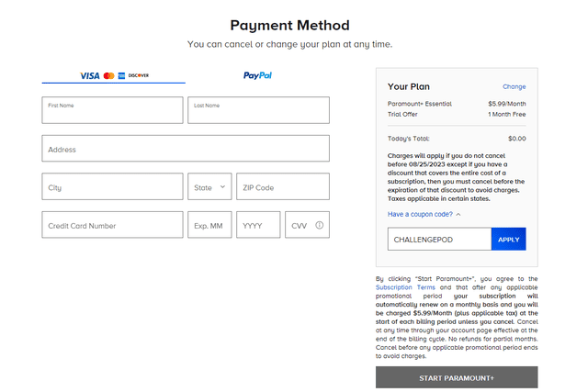
Task: Click the CVV info help icon
Action: coord(320,225)
